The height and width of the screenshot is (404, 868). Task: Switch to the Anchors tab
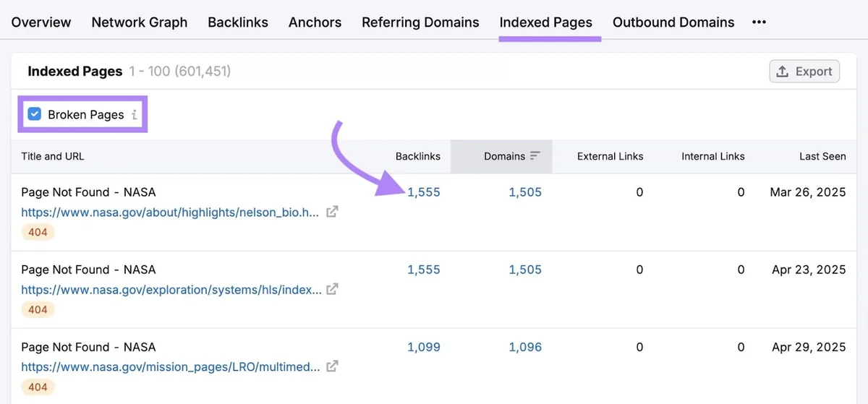coord(315,22)
